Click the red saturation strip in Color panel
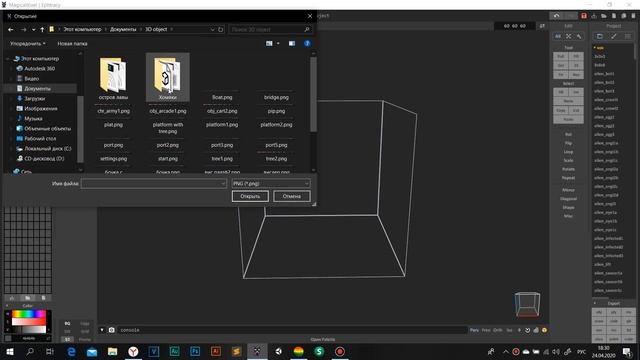 click(x=29, y=322)
